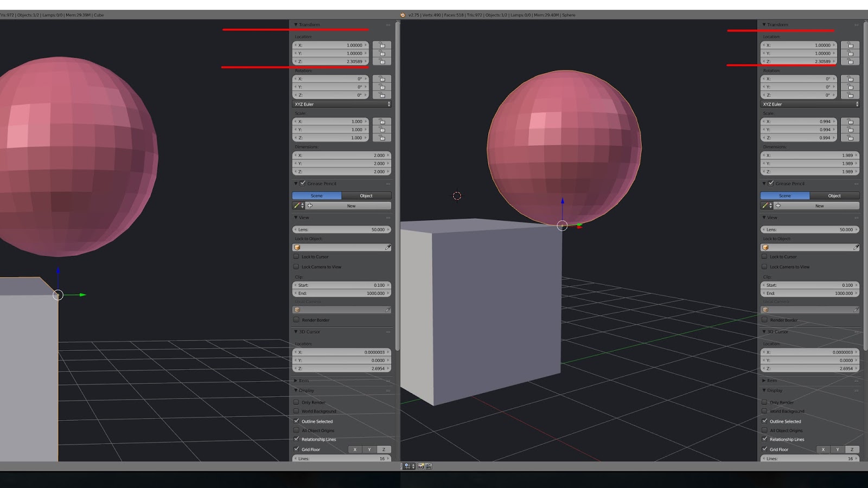Click the render camera icon in bottom header
Screen dimensions: 868x488
click(420, 466)
